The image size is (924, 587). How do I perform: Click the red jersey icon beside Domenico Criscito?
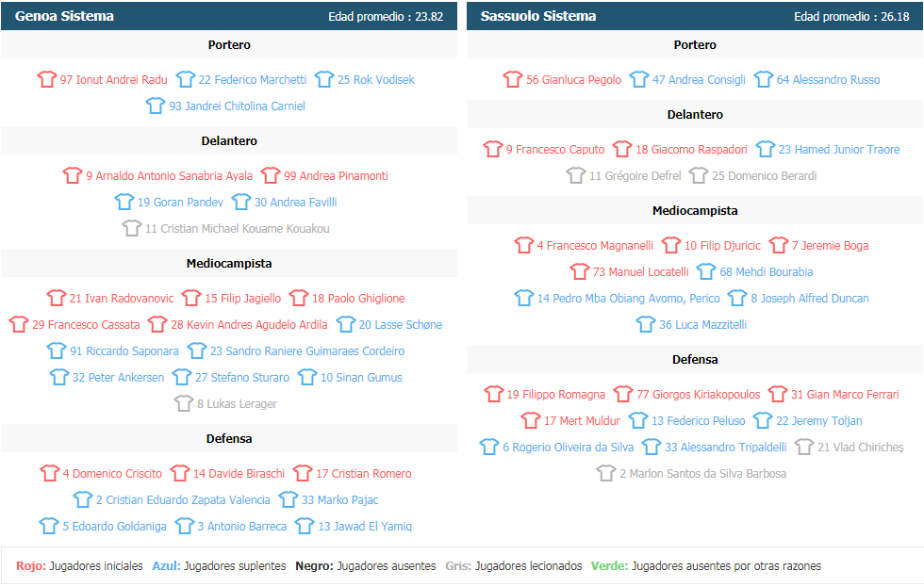[49, 473]
